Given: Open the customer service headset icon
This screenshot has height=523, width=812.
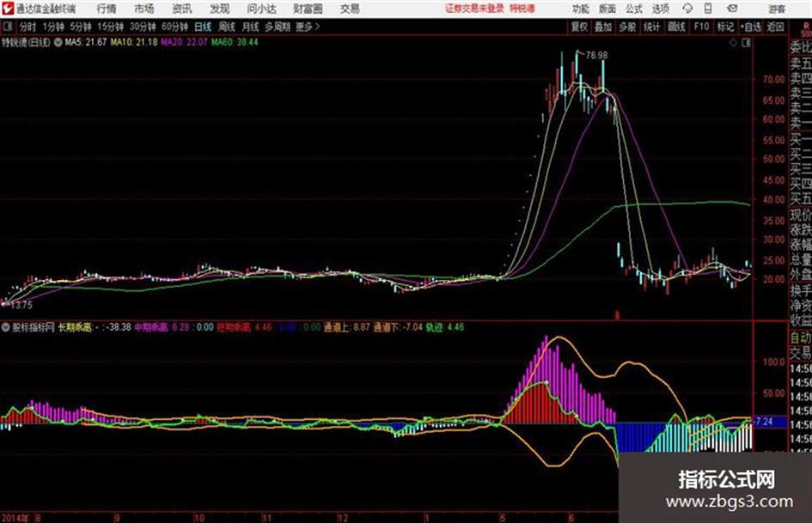Looking at the screenshot, I should pos(687,9).
